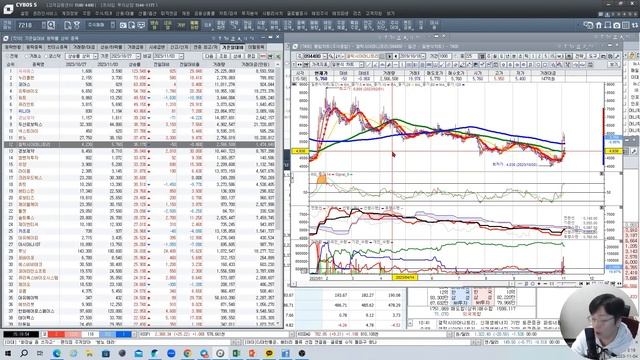This screenshot has height=360, width=640.
Task: Click the CYBOS 5 logo icon
Action: coord(7,8)
